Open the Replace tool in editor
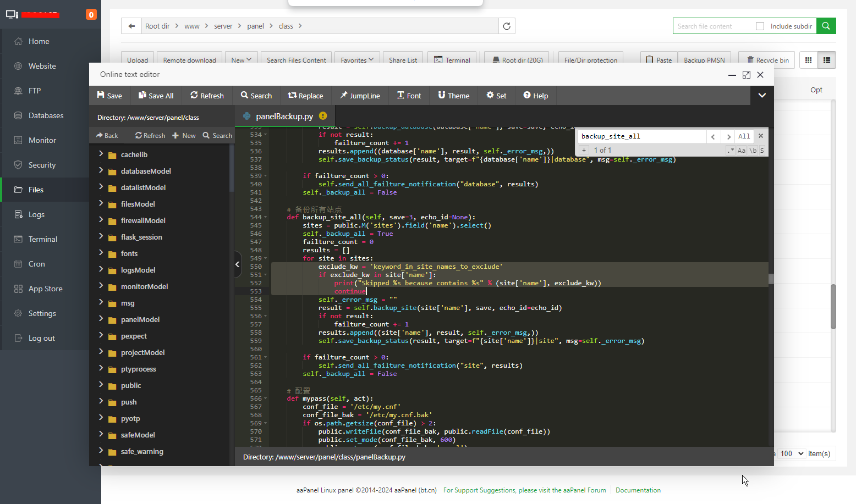Image resolution: width=856 pixels, height=504 pixels. point(305,96)
